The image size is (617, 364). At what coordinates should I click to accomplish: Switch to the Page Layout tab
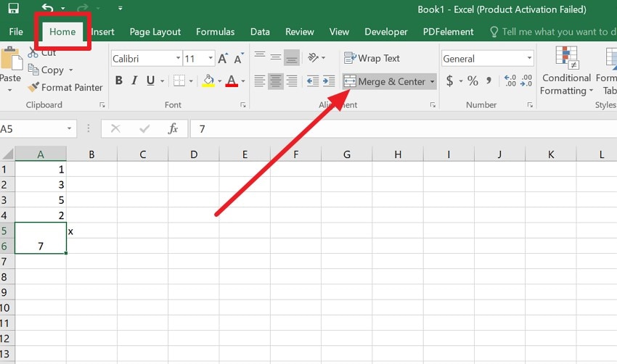[155, 32]
